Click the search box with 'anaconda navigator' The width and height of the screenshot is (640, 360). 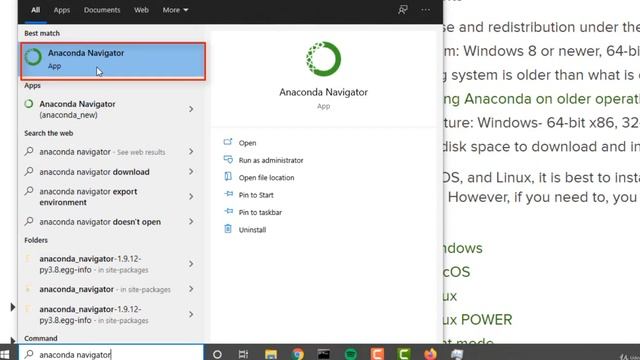click(111, 354)
